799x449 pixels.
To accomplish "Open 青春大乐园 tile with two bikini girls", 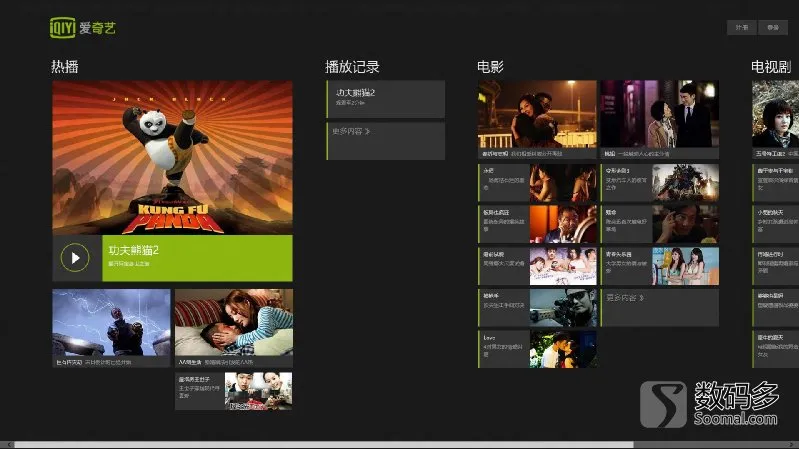I will point(660,266).
